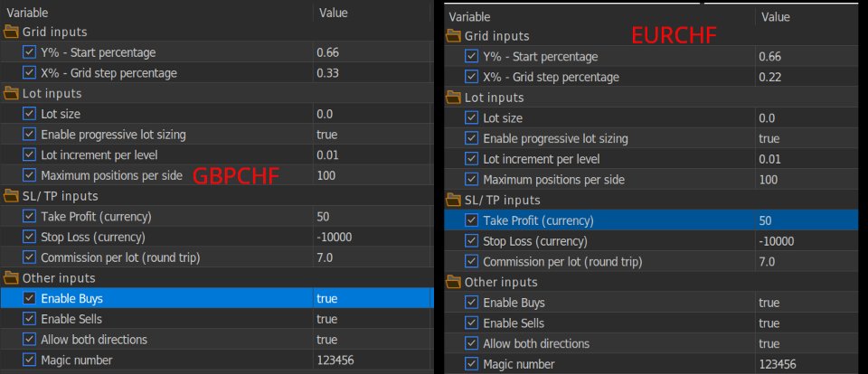
Task: Select Lot increment value 0.01 in EURCHF panel
Action: click(x=770, y=159)
